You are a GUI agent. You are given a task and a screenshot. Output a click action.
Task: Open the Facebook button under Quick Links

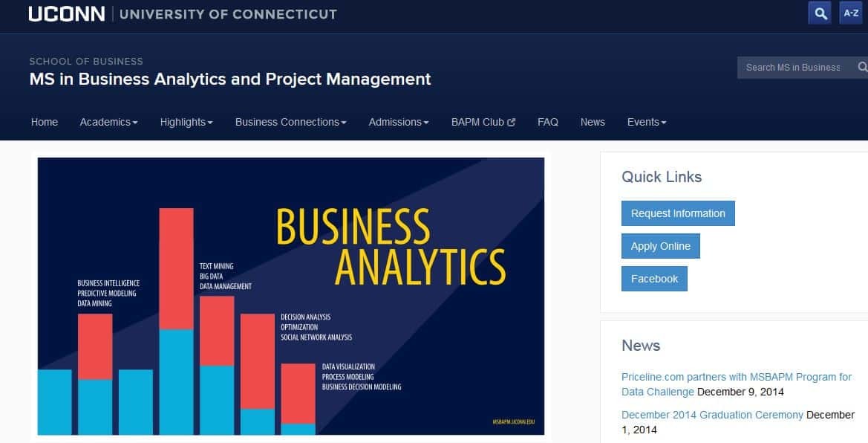click(x=654, y=279)
